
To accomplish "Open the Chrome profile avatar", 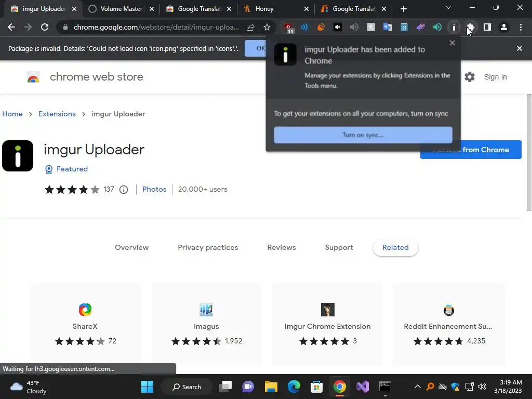I will click(x=504, y=27).
